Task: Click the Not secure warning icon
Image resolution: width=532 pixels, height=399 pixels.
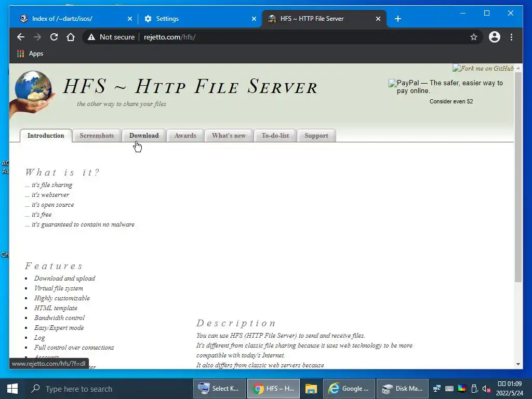Action: click(x=91, y=37)
